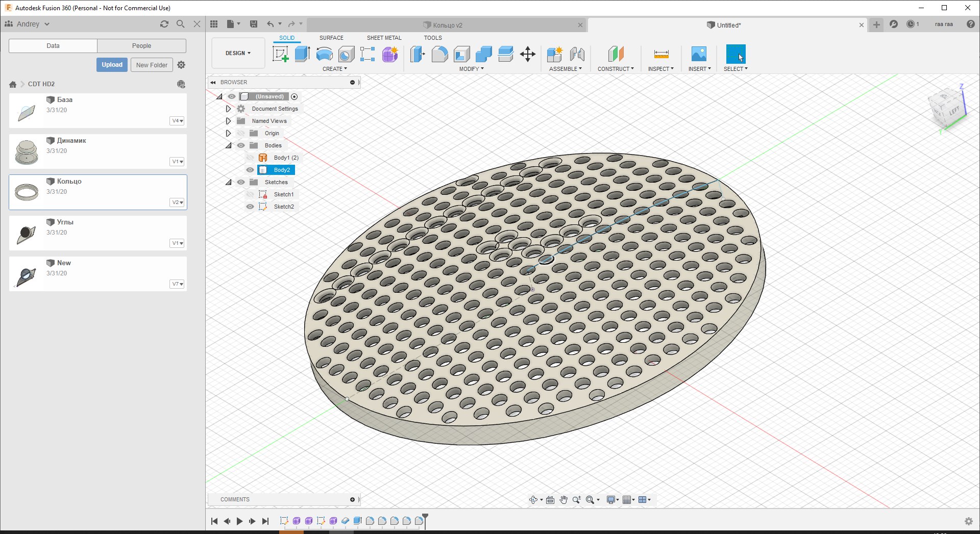Switch to the SHEET METAL tab
Image resolution: width=980 pixels, height=534 pixels.
pyautogui.click(x=384, y=38)
